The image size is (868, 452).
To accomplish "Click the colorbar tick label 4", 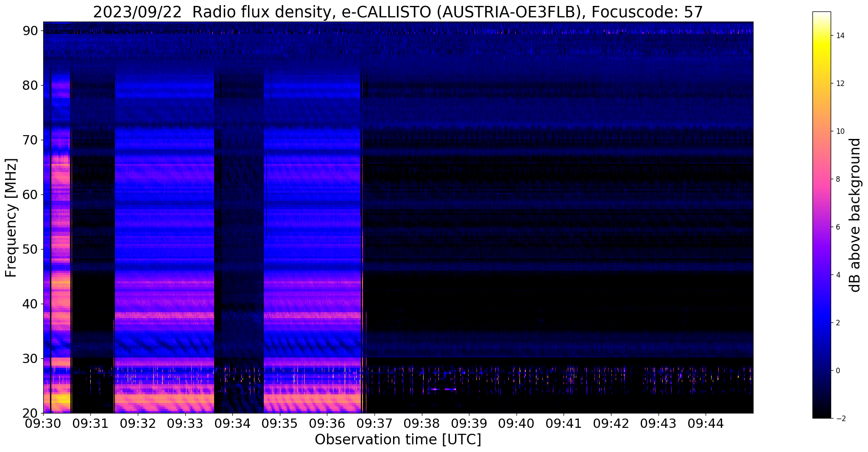I will (837, 275).
